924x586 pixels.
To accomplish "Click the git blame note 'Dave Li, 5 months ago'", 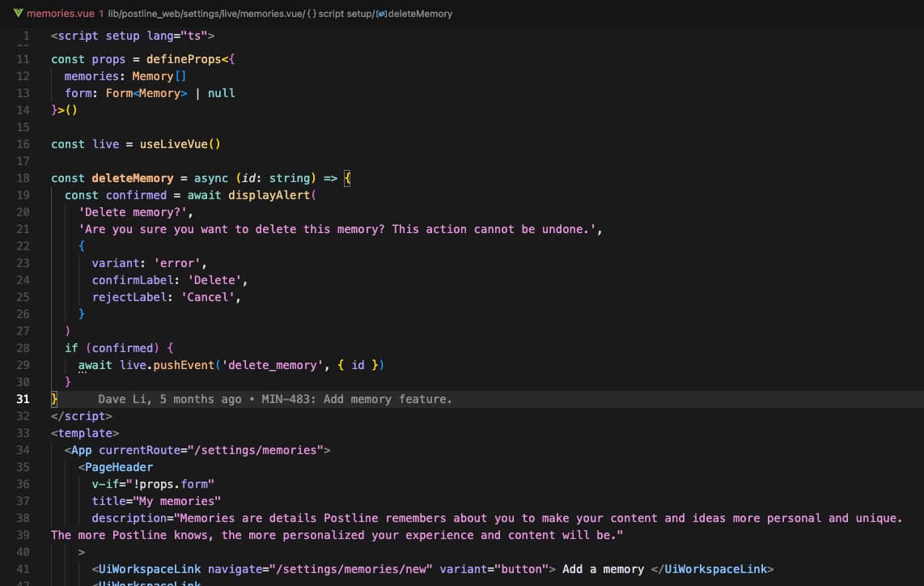I will (170, 399).
